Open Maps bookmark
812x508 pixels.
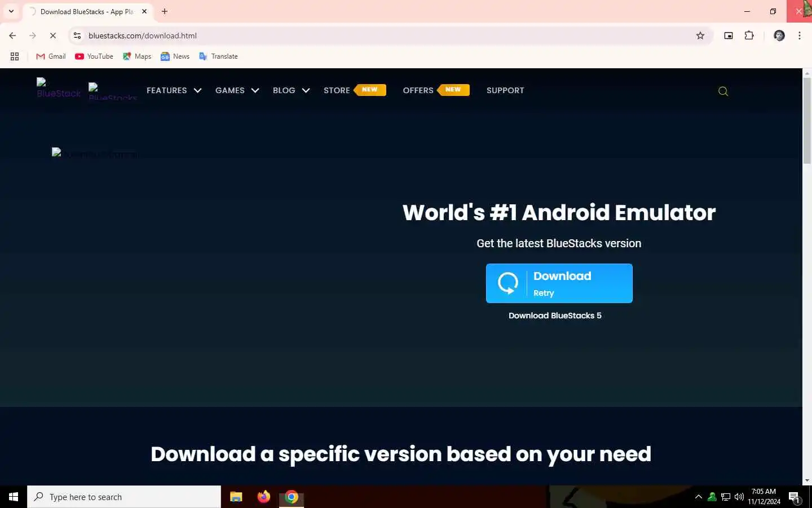(x=137, y=56)
